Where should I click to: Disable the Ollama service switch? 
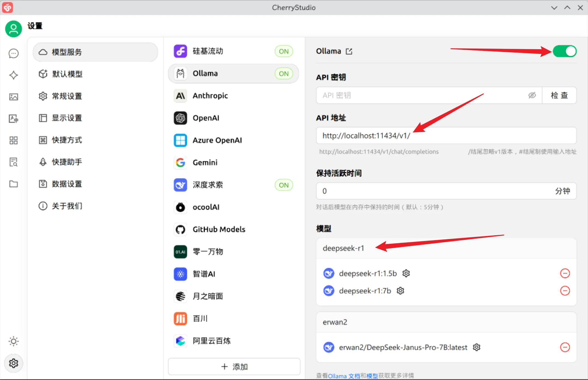[564, 51]
